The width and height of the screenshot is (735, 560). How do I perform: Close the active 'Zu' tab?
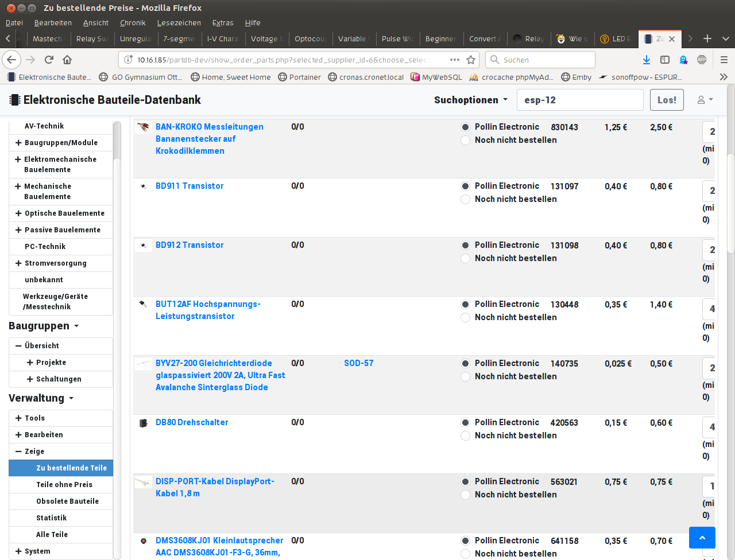click(672, 39)
